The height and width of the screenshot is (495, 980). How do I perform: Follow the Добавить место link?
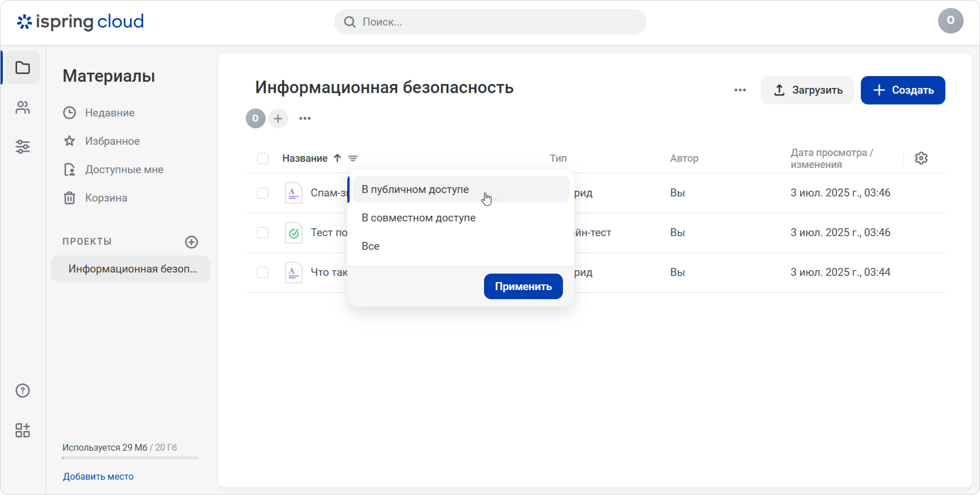[x=98, y=476]
